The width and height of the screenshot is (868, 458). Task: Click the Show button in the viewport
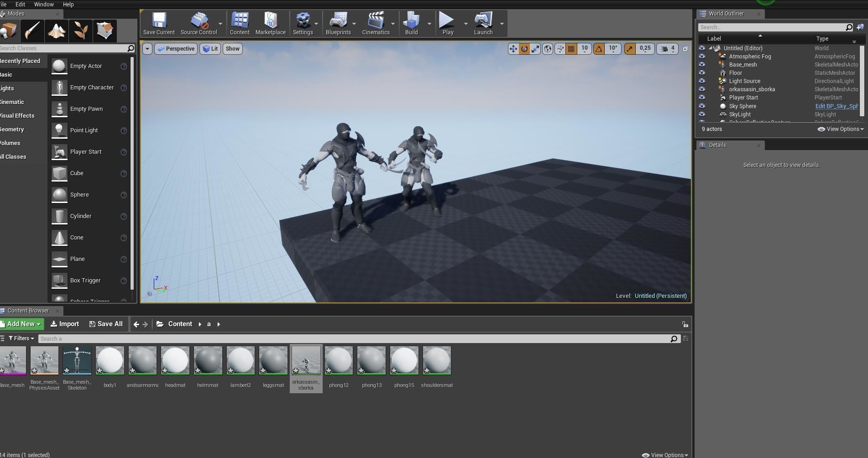[x=232, y=49]
